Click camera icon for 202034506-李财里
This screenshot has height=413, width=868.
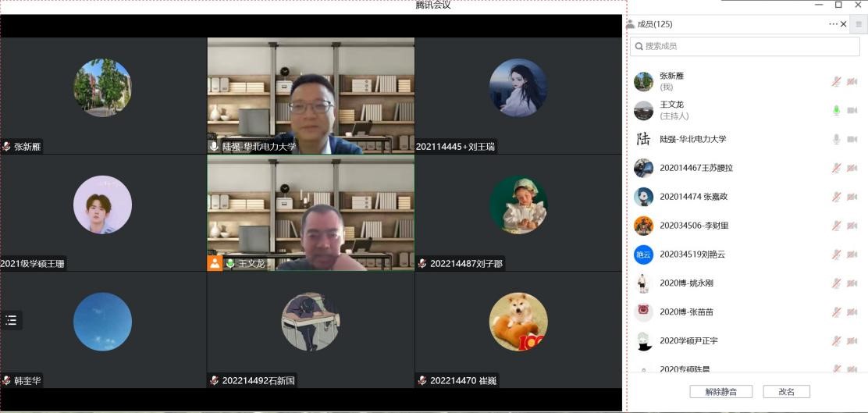(852, 226)
